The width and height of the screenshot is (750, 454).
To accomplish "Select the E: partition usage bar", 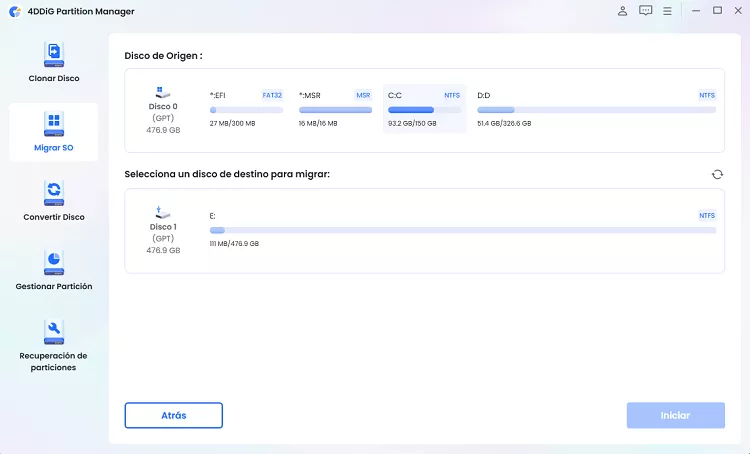I will [463, 230].
